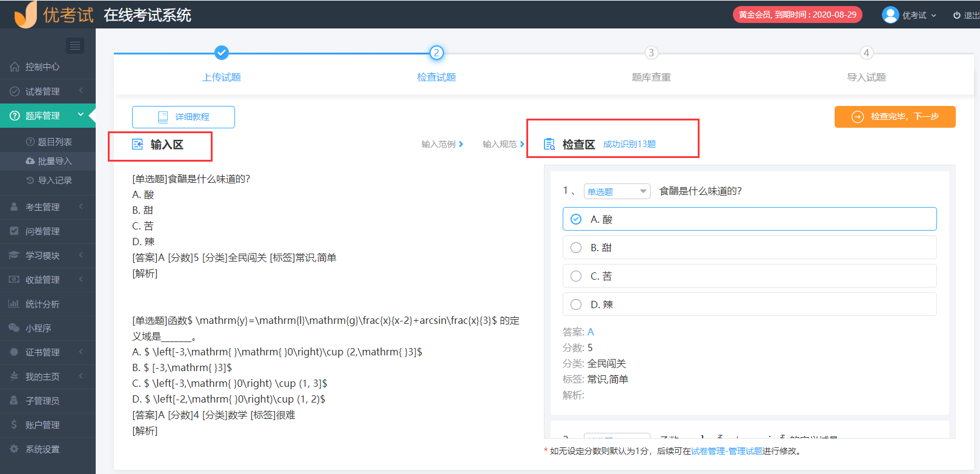Click 检查完毕，下一步 button
The image size is (980, 474).
point(895,117)
